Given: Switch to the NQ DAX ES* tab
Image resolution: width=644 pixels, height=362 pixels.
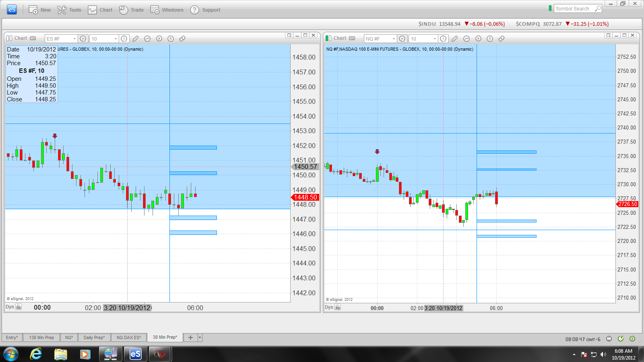Looking at the screenshot, I should coord(129,337).
